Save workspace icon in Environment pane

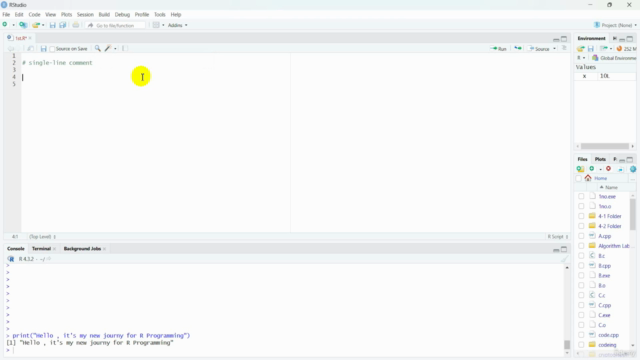(x=591, y=49)
